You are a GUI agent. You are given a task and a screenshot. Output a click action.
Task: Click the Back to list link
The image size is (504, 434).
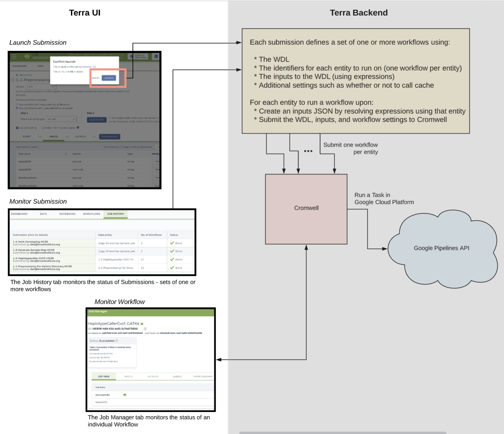[26, 75]
